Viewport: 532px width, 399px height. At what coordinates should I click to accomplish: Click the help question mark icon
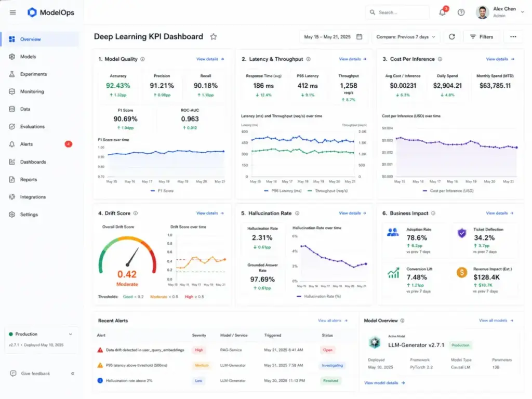461,12
